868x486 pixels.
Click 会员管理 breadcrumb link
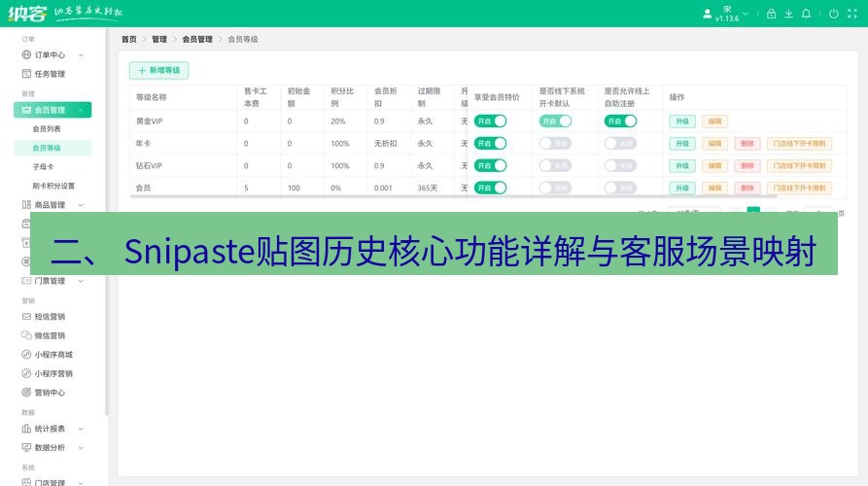click(197, 39)
